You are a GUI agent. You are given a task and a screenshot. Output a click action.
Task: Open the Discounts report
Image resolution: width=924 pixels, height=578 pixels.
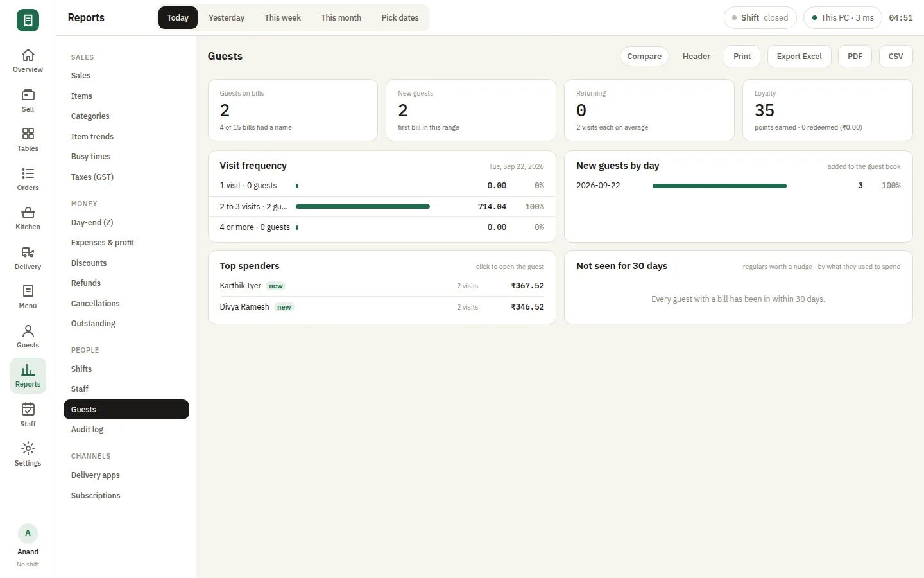[x=126, y=263]
